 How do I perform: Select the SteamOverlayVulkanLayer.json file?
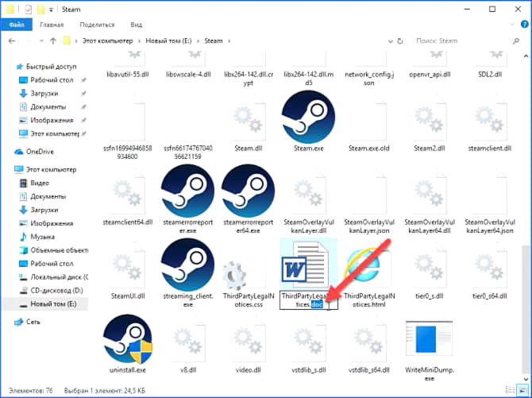click(368, 205)
